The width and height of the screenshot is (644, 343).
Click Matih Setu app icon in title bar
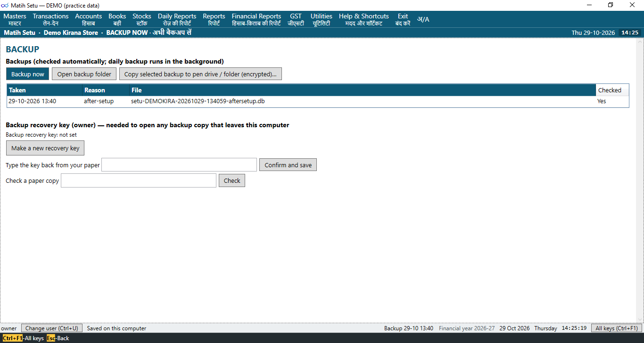click(5, 5)
